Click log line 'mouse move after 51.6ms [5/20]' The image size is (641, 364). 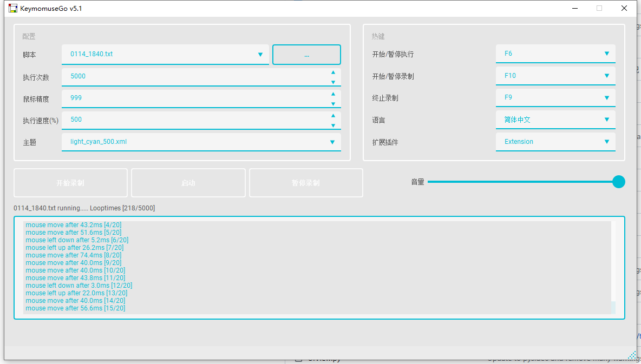[x=74, y=233]
